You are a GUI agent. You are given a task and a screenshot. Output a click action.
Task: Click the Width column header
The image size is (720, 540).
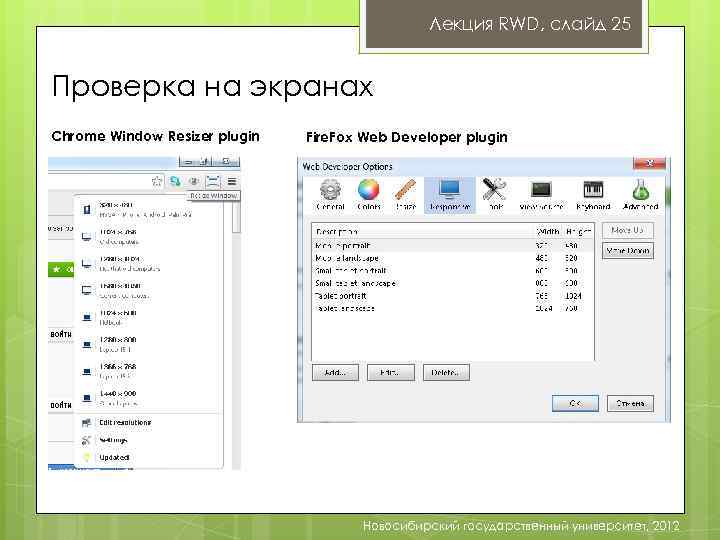pyautogui.click(x=547, y=231)
